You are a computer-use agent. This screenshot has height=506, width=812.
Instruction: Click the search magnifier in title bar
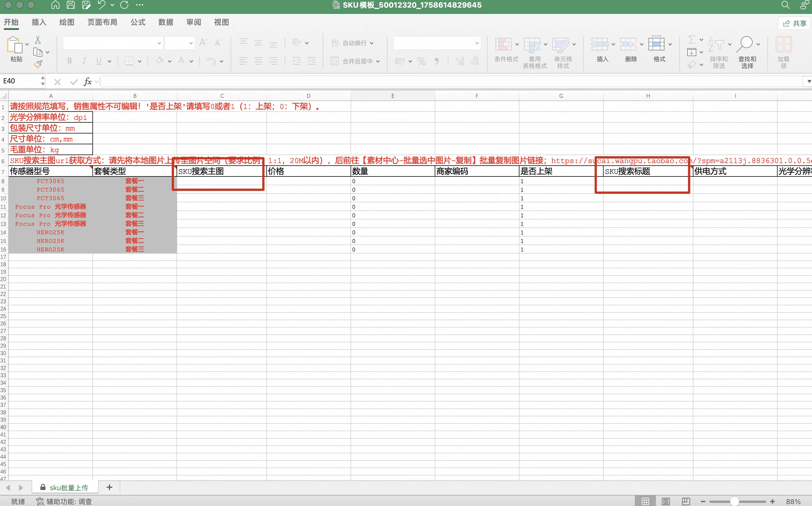tap(785, 5)
